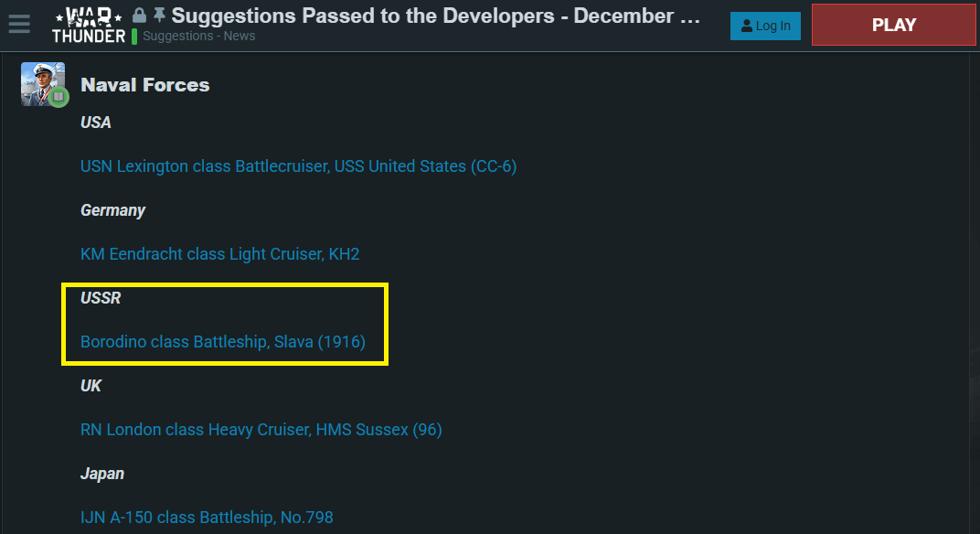Open the hamburger sidebar menu

(x=19, y=25)
